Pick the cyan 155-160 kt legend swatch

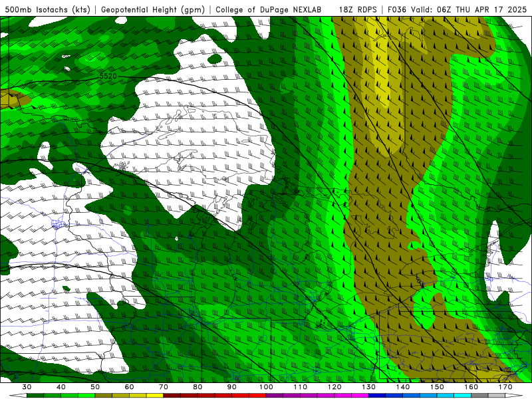pyautogui.click(x=463, y=396)
